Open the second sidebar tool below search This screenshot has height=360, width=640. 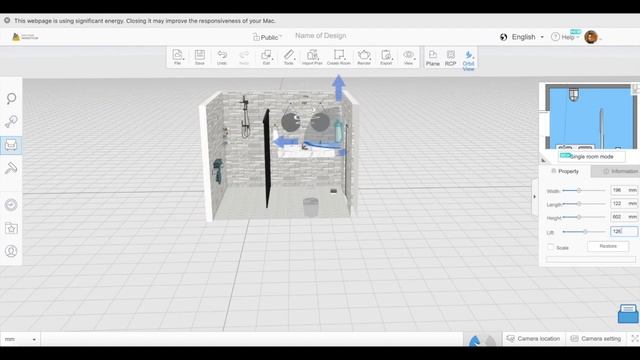(x=11, y=122)
